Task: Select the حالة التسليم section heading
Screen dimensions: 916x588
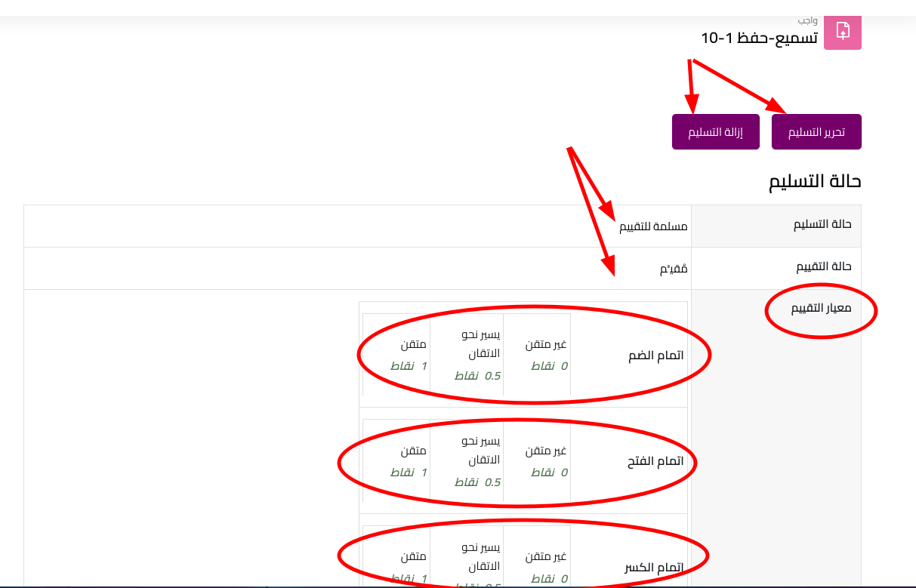Action: (815, 181)
